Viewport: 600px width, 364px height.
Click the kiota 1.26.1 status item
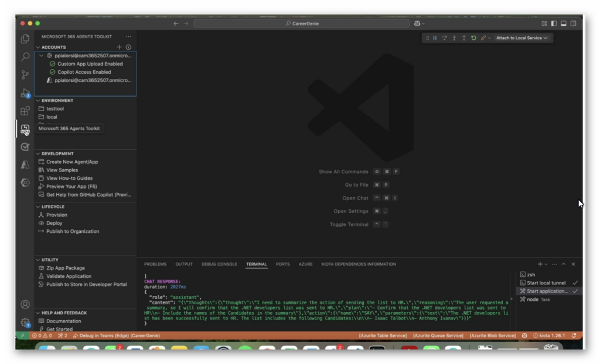coord(549,336)
